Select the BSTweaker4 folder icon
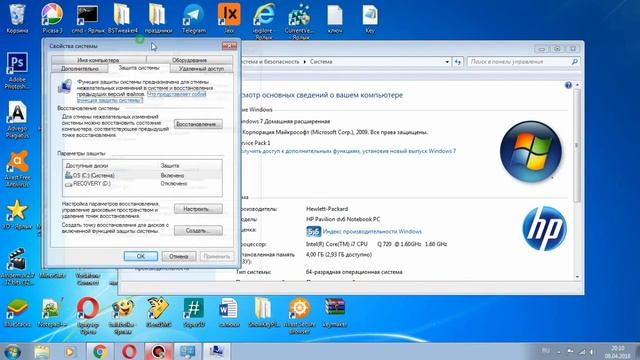Image resolution: width=640 pixels, height=360 pixels. pyautogui.click(x=122, y=18)
